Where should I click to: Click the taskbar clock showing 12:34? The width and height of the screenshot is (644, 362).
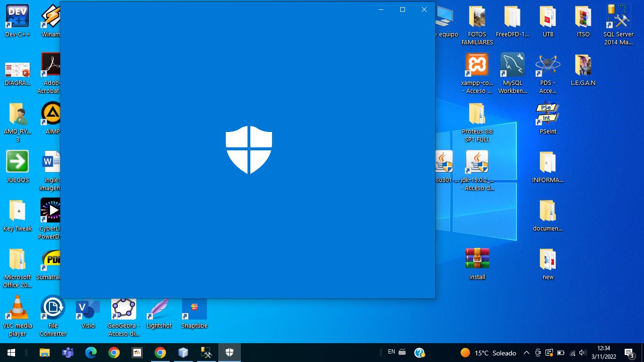pos(603,353)
